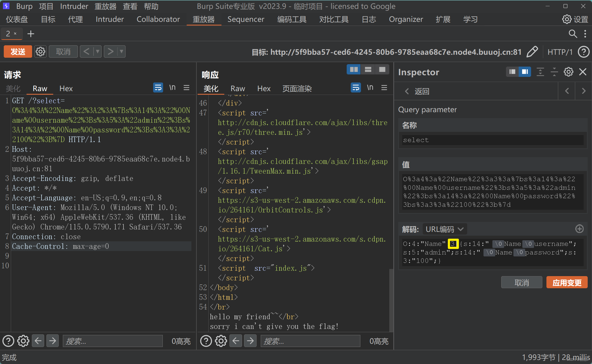Image resolution: width=592 pixels, height=364 pixels.
Task: Go to next request with the forward arrow
Action: (x=111, y=51)
